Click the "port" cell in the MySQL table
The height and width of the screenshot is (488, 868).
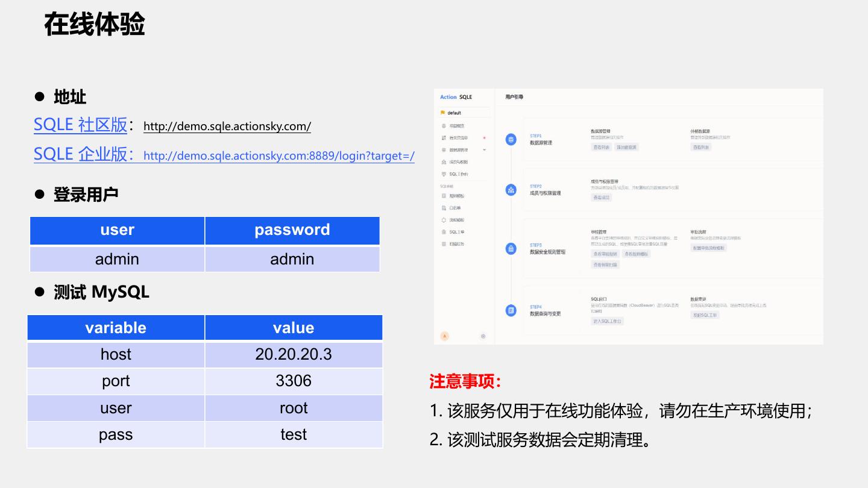point(116,381)
